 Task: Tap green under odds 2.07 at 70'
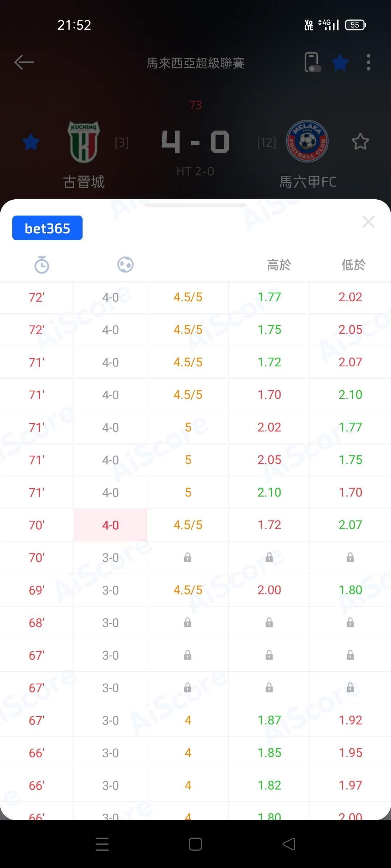[x=350, y=525]
